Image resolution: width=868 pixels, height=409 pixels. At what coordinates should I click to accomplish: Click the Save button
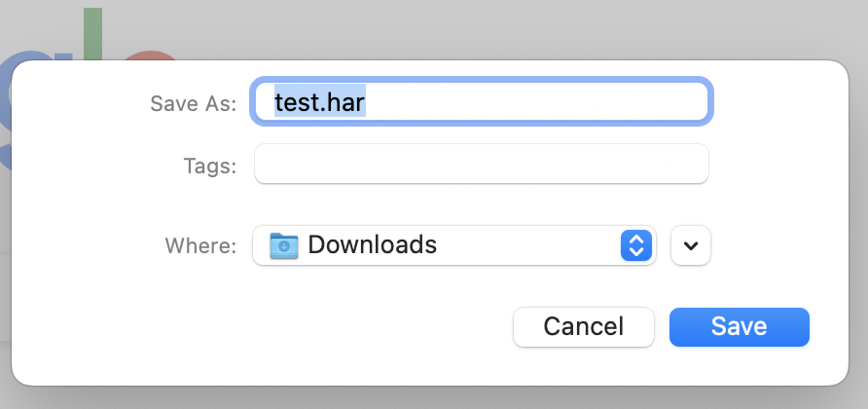click(739, 326)
